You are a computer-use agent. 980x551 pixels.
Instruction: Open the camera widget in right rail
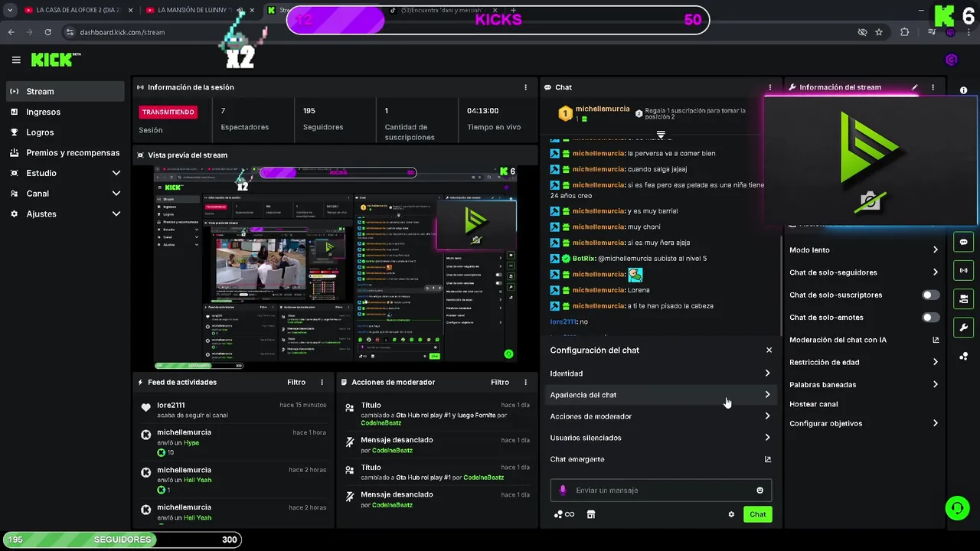[x=963, y=298]
